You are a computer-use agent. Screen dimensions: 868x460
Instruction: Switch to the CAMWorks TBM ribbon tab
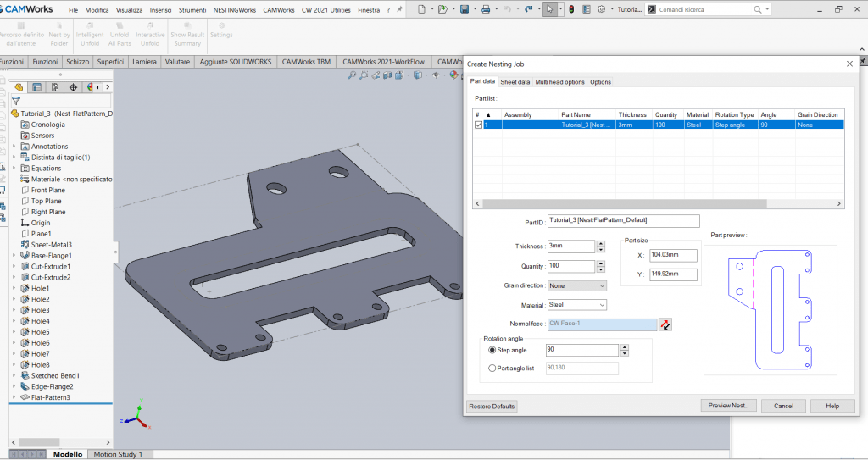click(306, 62)
